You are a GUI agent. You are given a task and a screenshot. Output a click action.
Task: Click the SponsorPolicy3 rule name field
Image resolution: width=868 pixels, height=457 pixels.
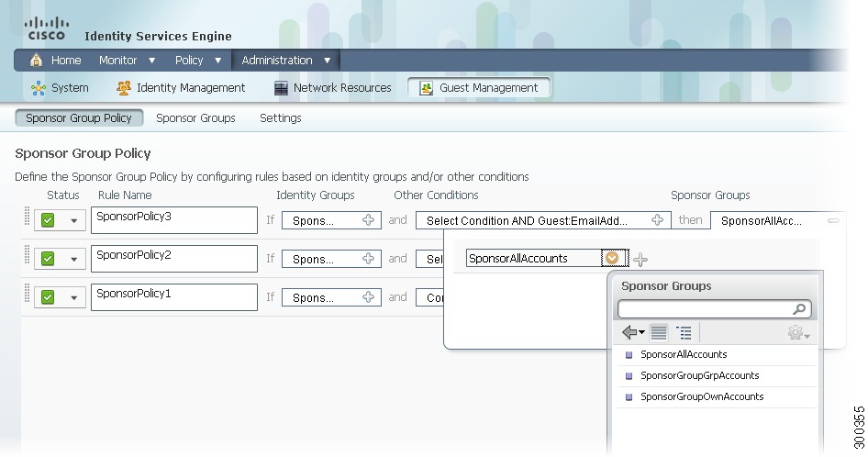click(173, 220)
